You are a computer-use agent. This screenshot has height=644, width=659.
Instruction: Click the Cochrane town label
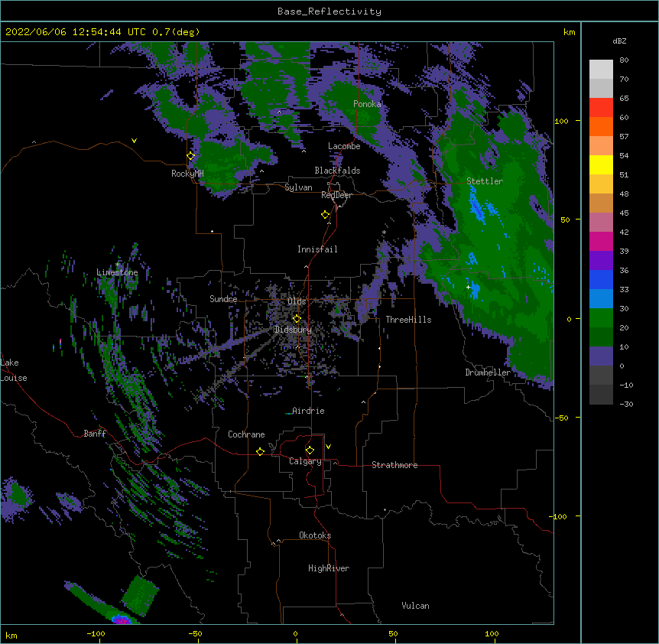point(246,434)
